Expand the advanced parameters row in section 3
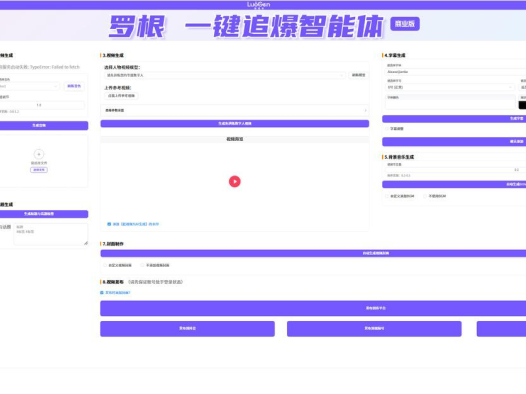The width and height of the screenshot is (526, 394). 234,110
